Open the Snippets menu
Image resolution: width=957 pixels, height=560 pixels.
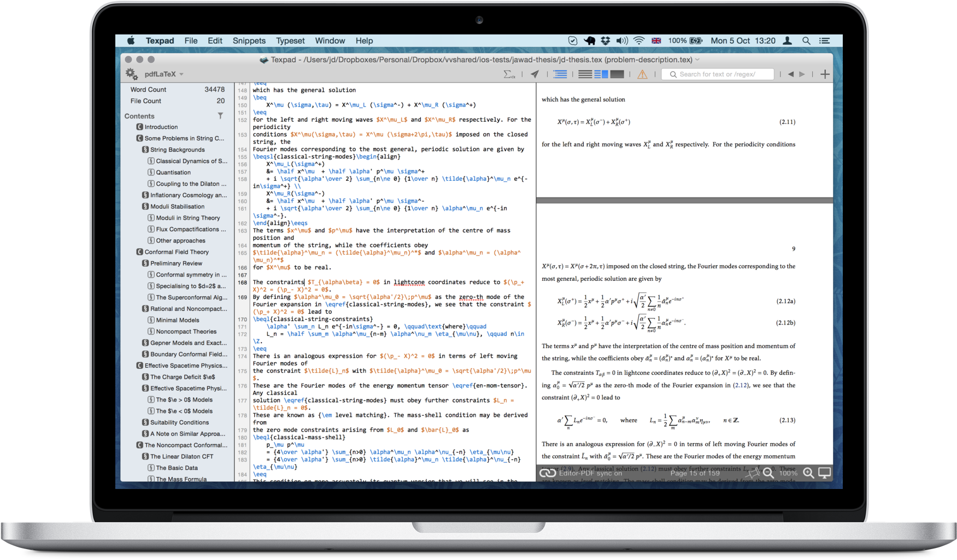(249, 41)
